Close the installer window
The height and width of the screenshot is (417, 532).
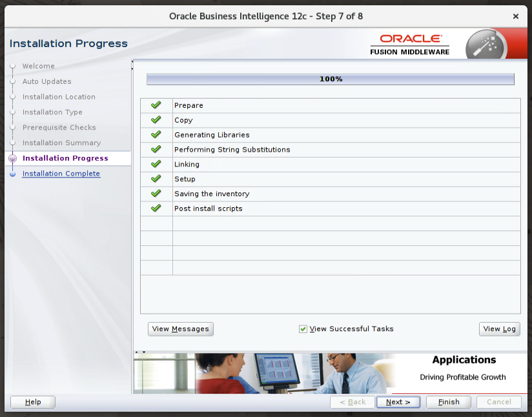tap(516, 16)
